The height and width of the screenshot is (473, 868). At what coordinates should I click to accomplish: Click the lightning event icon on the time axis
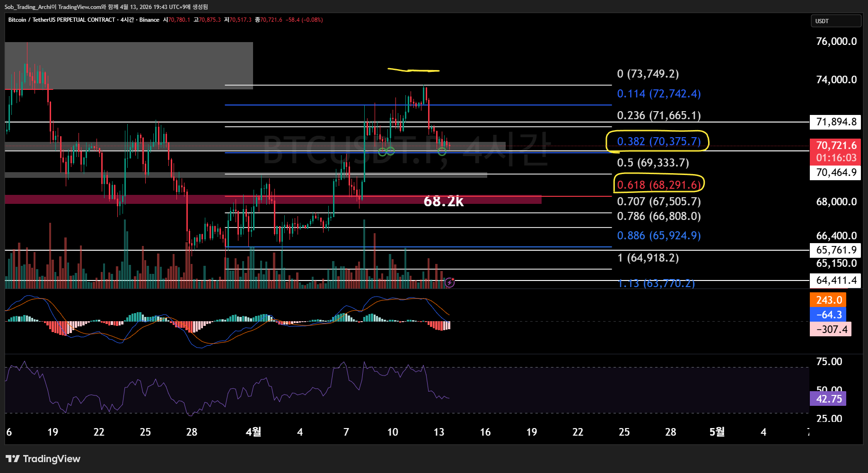(x=449, y=282)
